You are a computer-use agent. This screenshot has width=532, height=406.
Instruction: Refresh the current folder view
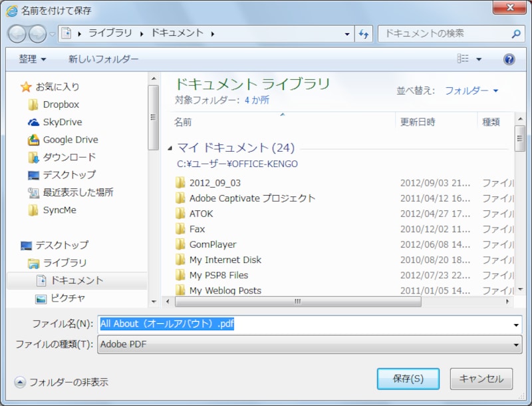coord(364,33)
